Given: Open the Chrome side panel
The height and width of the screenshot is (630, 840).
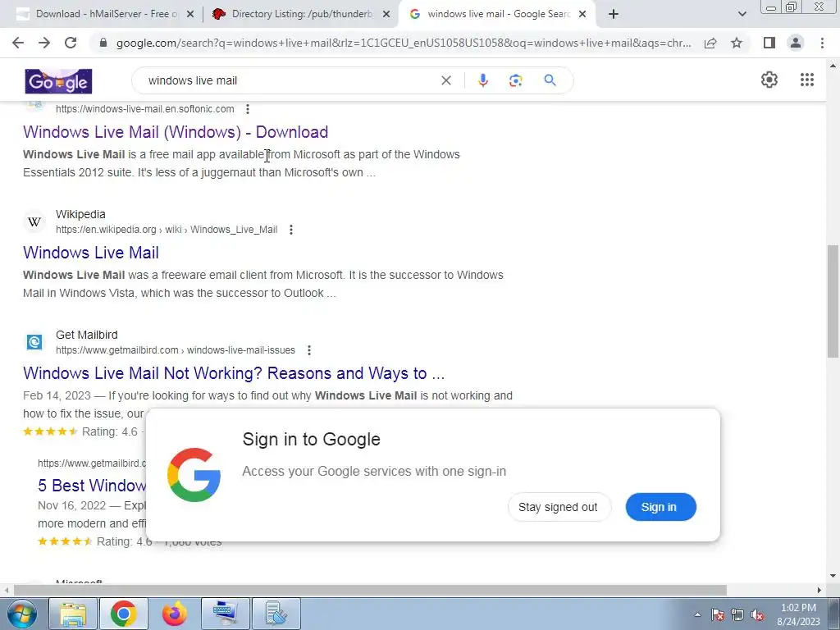Looking at the screenshot, I should [769, 43].
